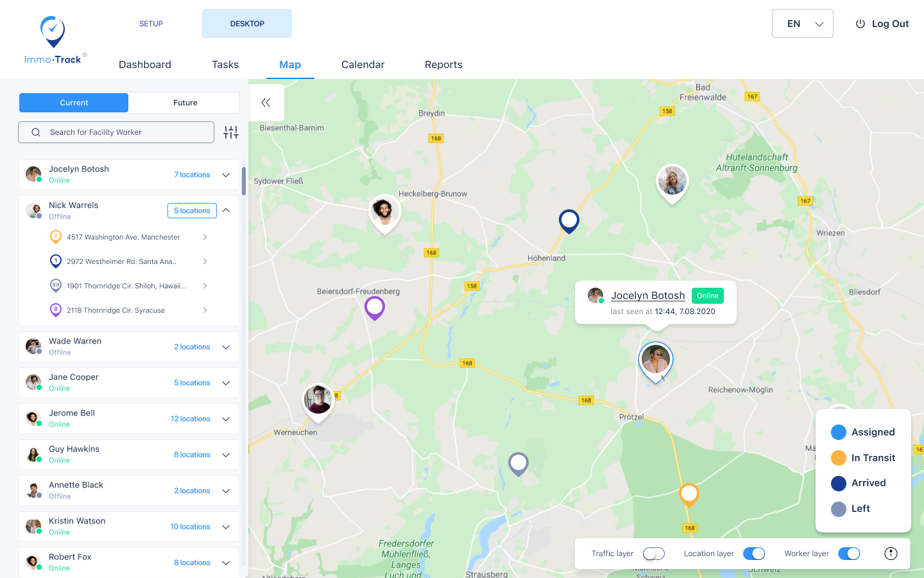
Task: Click the map info circle icon
Action: (x=891, y=554)
